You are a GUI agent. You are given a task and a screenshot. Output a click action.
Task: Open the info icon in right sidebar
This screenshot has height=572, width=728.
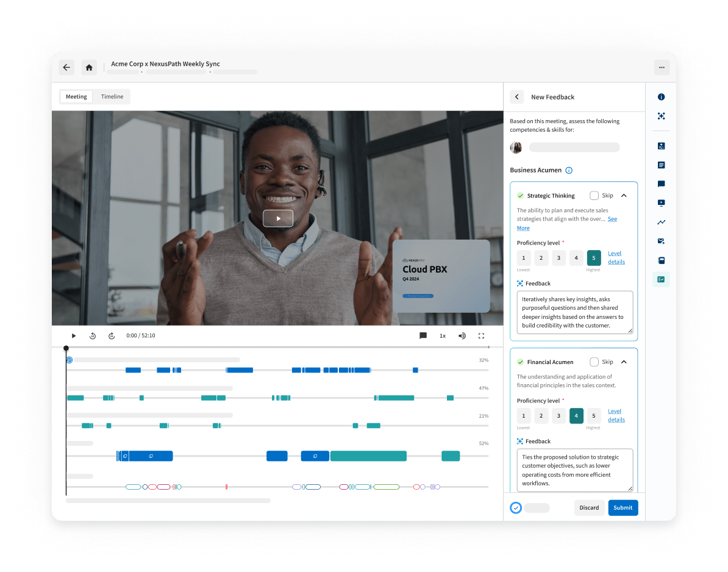661,97
